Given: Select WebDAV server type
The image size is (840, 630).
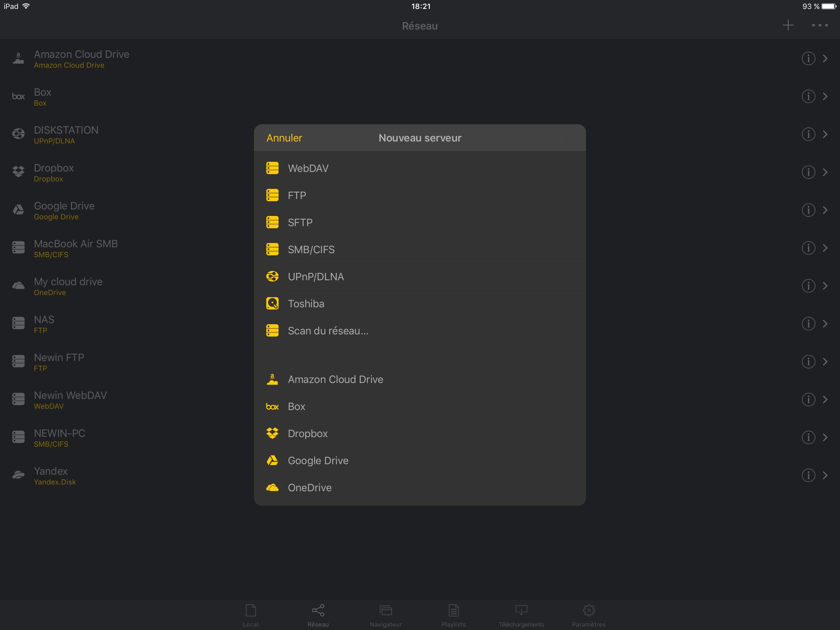Looking at the screenshot, I should pyautogui.click(x=308, y=168).
